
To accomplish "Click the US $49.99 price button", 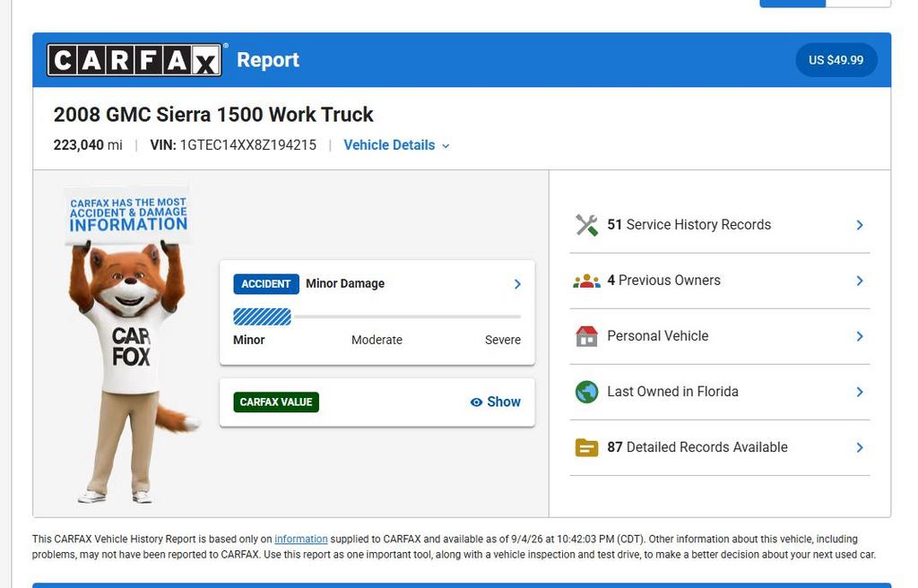I will 836,60.
